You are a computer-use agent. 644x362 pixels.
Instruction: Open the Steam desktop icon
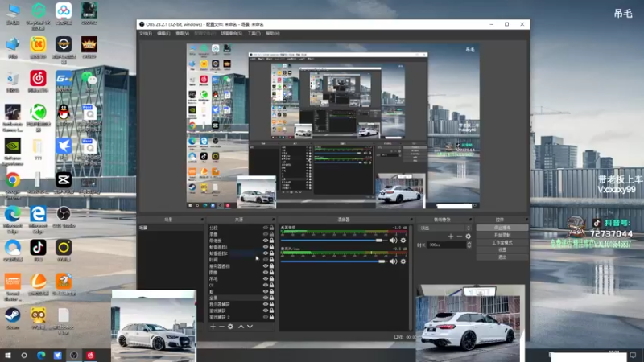[x=13, y=315]
